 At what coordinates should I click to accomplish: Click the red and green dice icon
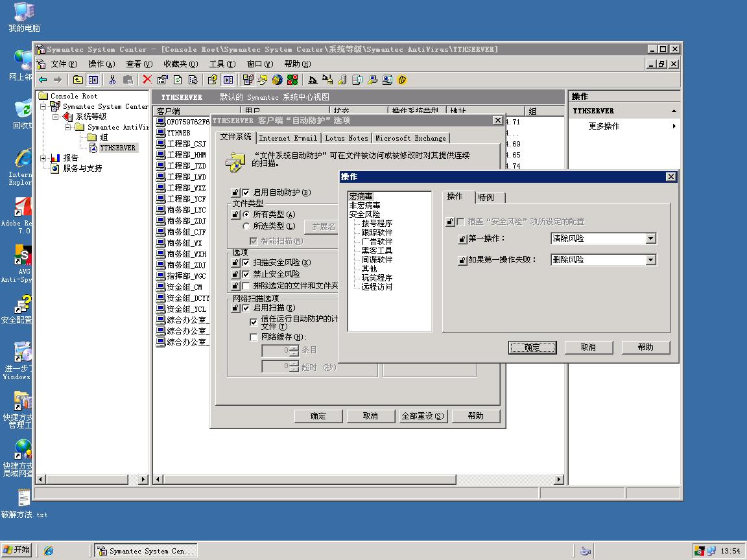click(x=292, y=80)
